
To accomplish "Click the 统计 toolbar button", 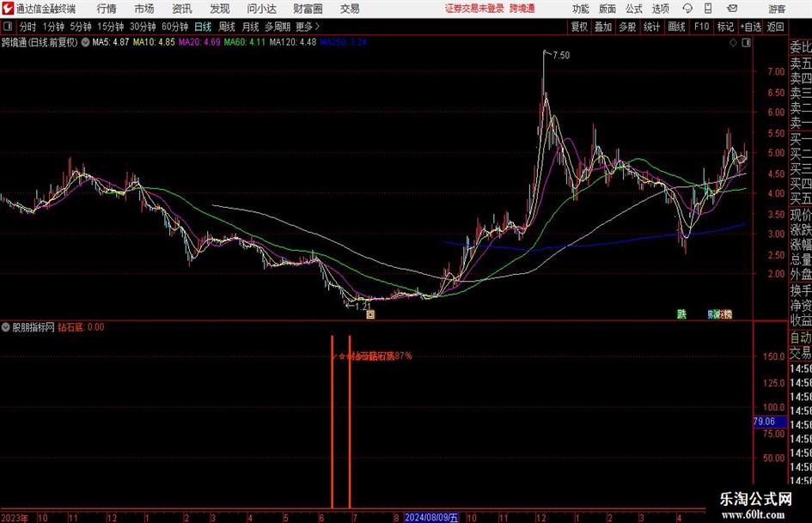I will (x=652, y=27).
